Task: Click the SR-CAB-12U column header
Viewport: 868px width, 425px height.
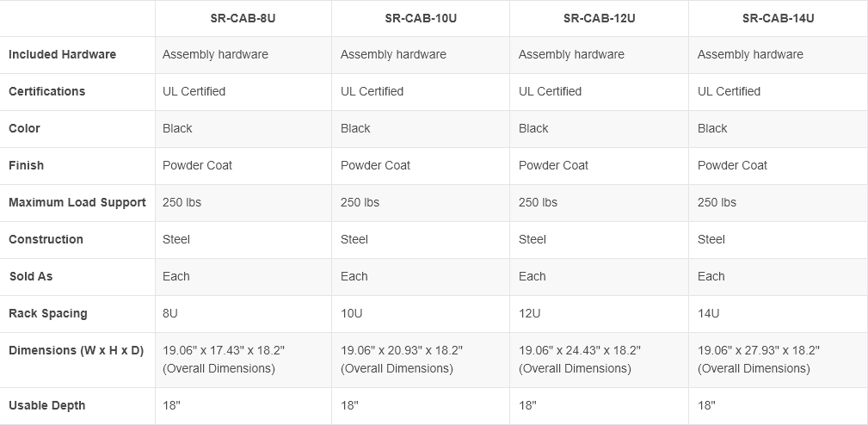Action: (599, 18)
